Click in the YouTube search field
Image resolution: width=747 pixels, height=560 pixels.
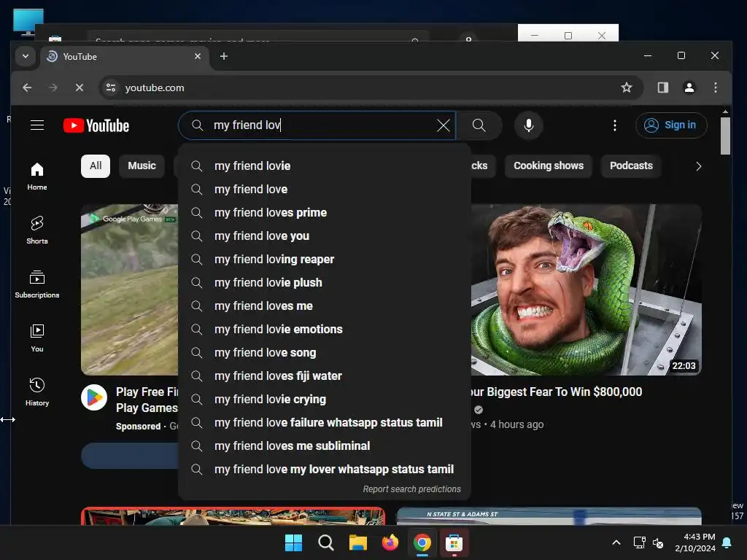(317, 125)
